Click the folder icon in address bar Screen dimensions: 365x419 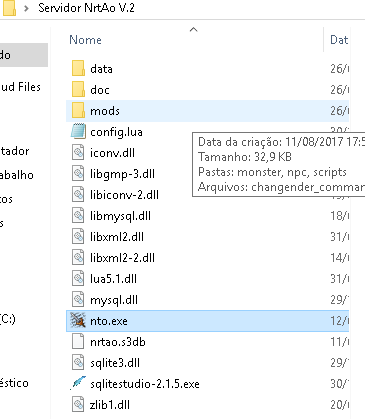pyautogui.click(x=8, y=8)
